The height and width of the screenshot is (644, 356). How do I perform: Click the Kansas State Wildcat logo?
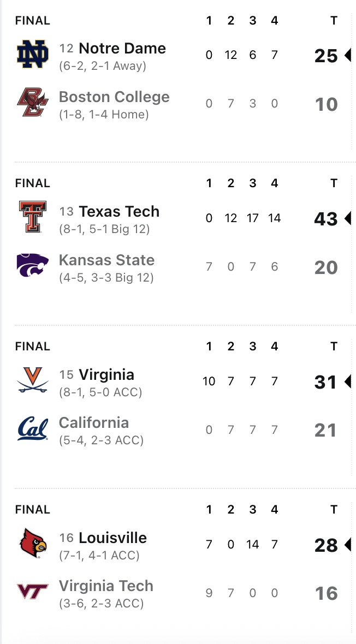coord(32,265)
